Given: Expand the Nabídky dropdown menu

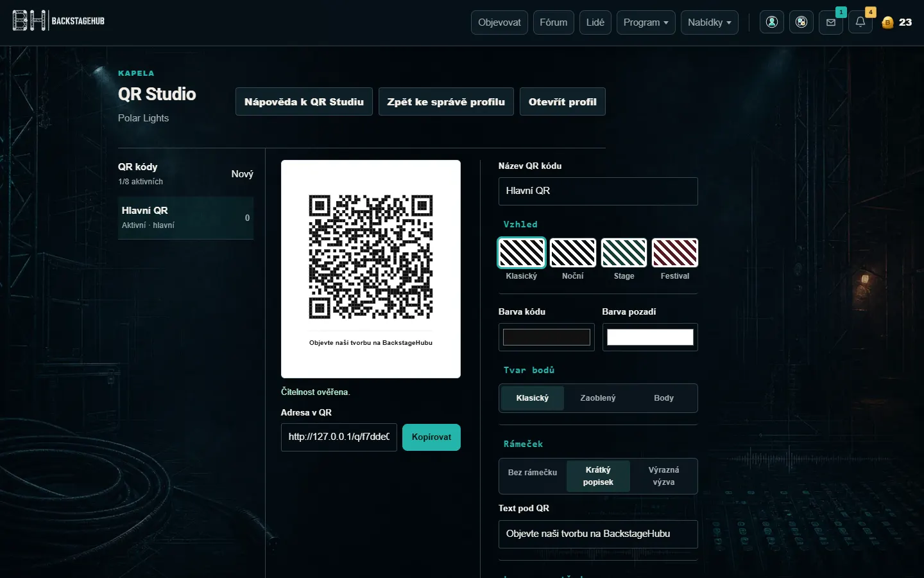Looking at the screenshot, I should [709, 22].
